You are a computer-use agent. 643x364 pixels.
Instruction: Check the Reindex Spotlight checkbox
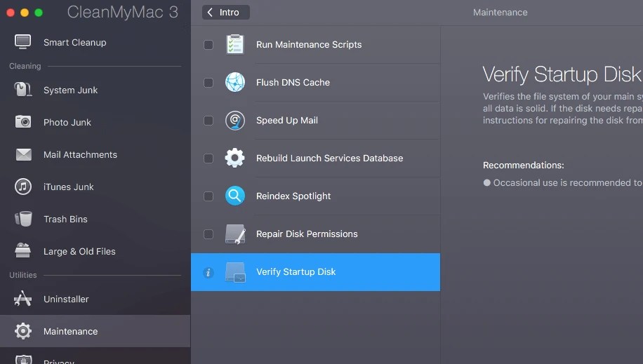[x=208, y=196]
